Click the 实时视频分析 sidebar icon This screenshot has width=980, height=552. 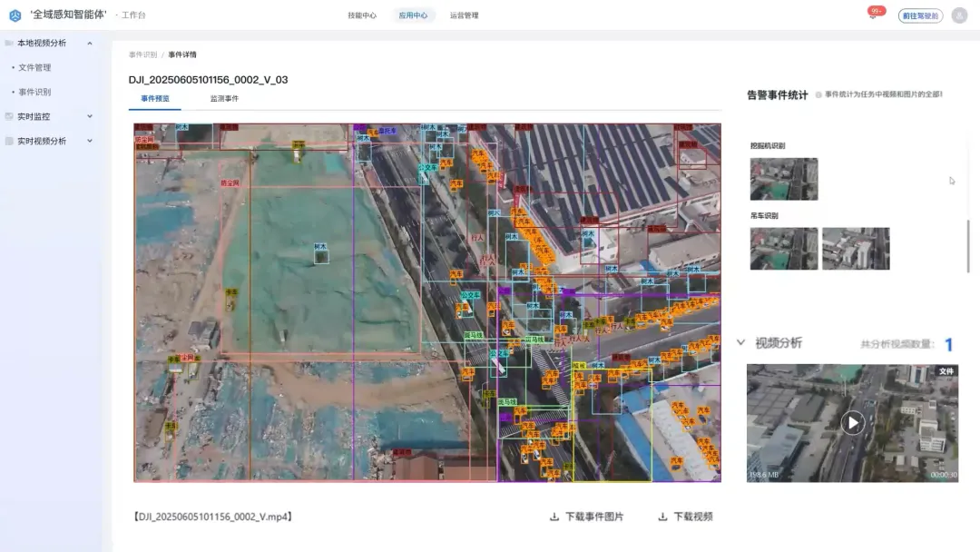click(x=9, y=142)
